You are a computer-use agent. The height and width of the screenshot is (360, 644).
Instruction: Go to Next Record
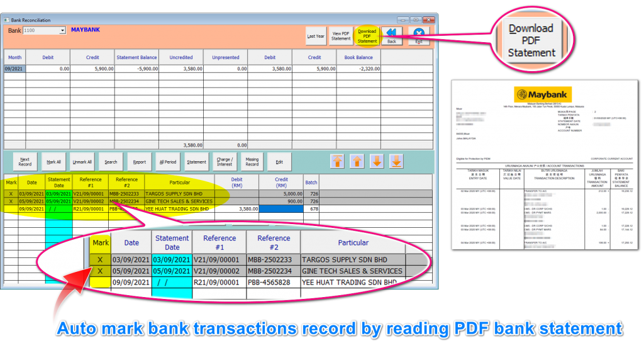pyautogui.click(x=25, y=162)
